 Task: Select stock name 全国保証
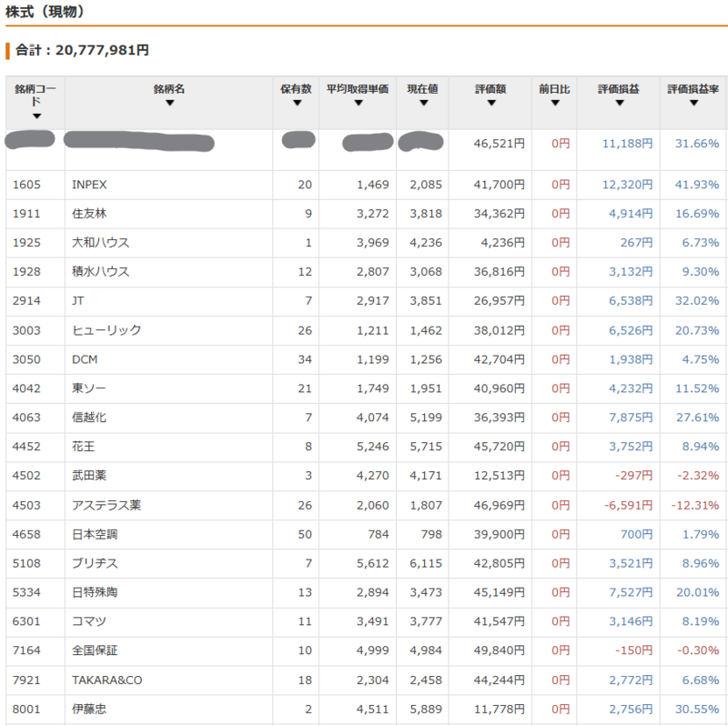pyautogui.click(x=95, y=650)
